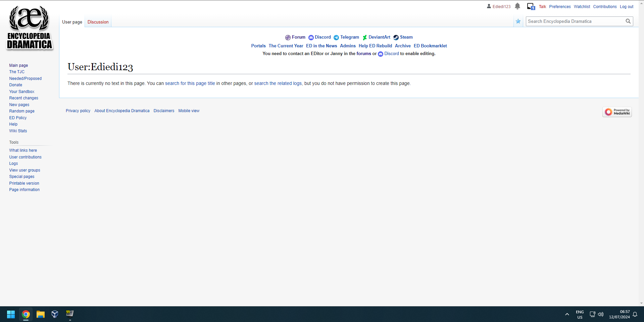Go to Preferences
The width and height of the screenshot is (644, 322).
click(x=560, y=7)
